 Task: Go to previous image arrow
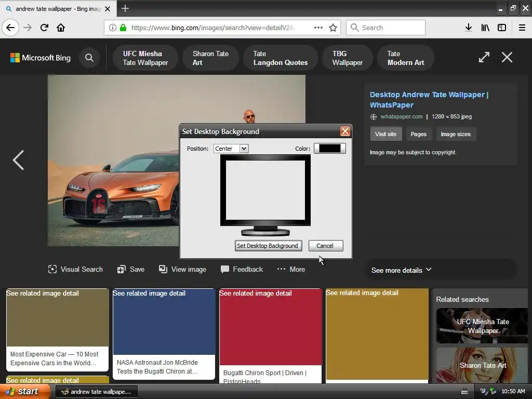pyautogui.click(x=18, y=160)
